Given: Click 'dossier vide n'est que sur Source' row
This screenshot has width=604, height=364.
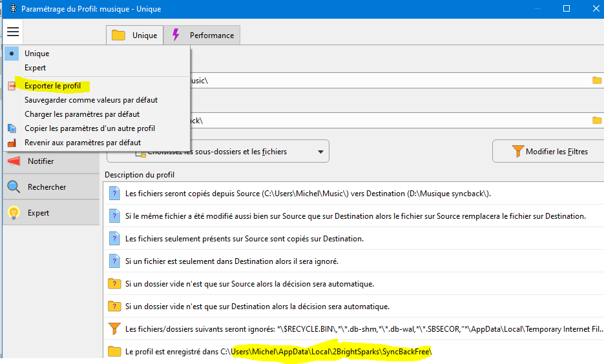Looking at the screenshot, I should pyautogui.click(x=353, y=284).
